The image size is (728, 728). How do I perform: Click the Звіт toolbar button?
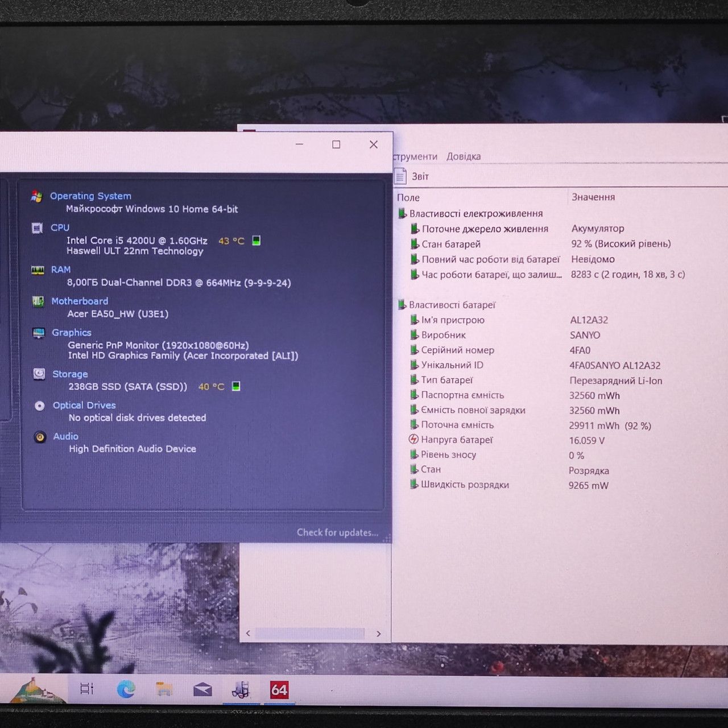pyautogui.click(x=412, y=176)
